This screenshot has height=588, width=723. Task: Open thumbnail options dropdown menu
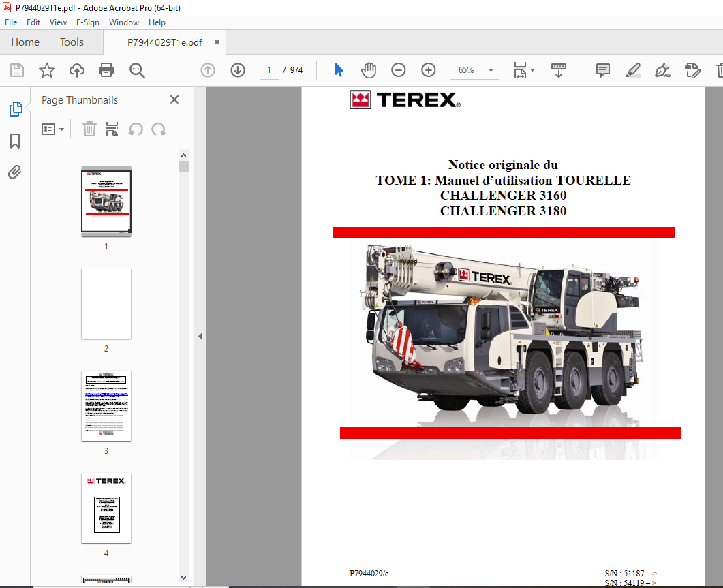point(52,129)
